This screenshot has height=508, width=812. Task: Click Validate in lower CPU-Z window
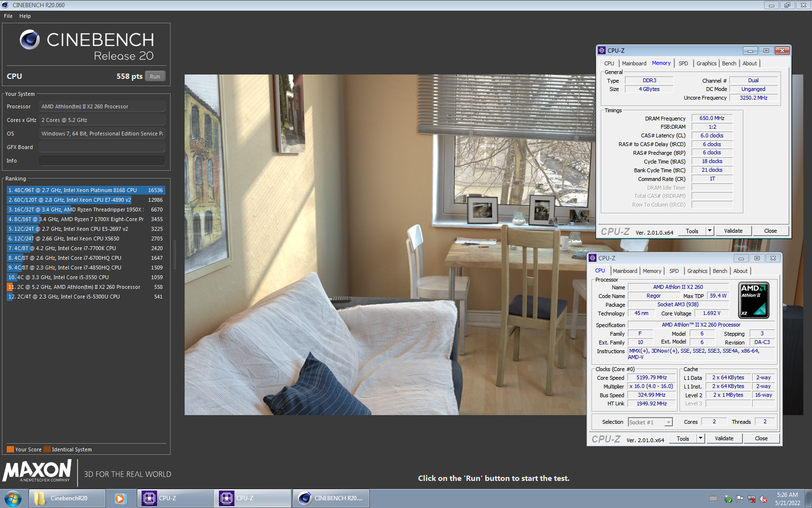pos(724,438)
